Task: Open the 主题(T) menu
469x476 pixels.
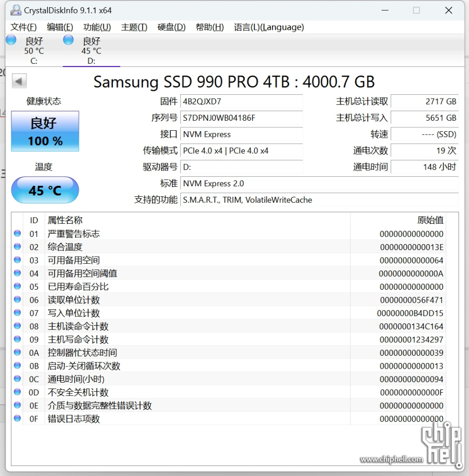Action: (134, 27)
